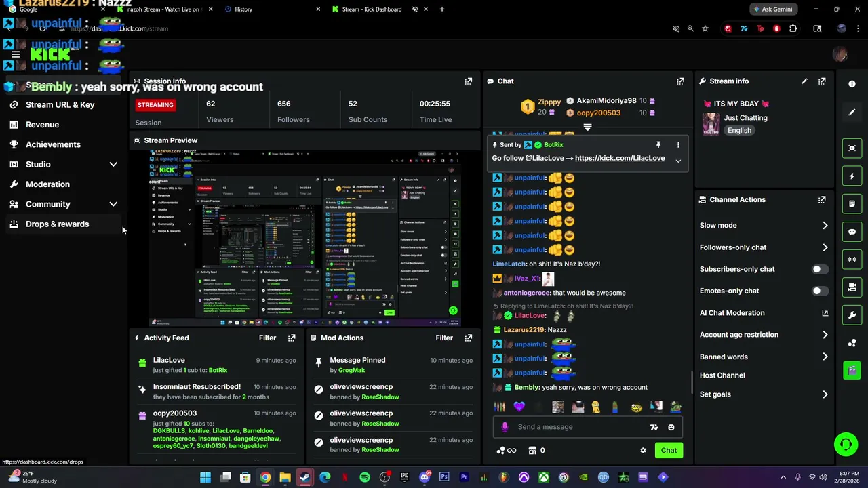Filter the Mod Actions list
Screen dimensions: 868x488
point(444,338)
